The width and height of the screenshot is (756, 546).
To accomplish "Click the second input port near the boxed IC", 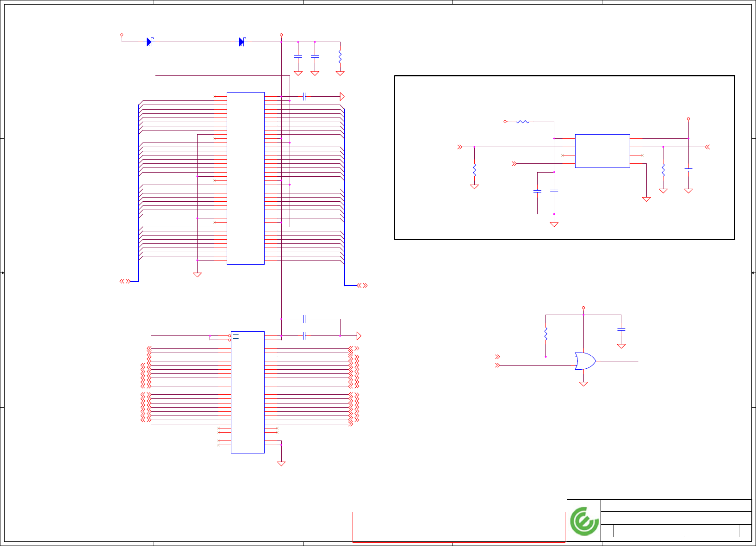I will click(x=514, y=164).
